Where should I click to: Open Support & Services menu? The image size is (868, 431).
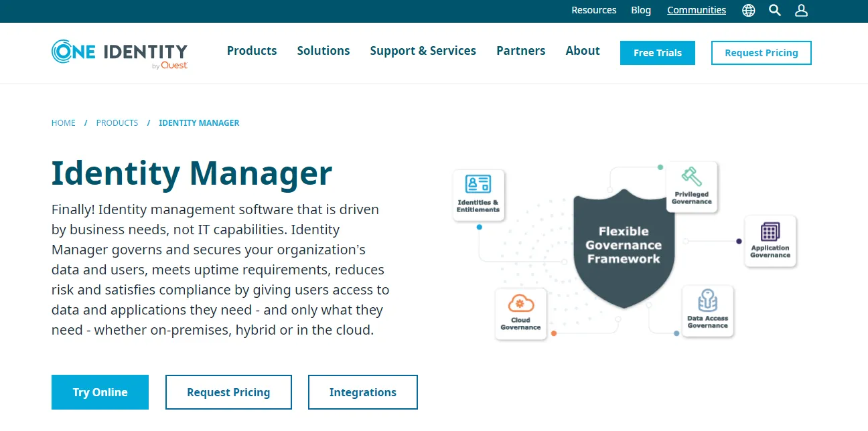[x=423, y=51]
